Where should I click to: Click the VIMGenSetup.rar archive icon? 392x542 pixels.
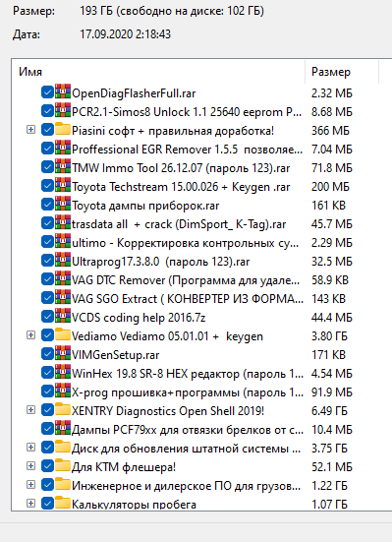tap(63, 353)
